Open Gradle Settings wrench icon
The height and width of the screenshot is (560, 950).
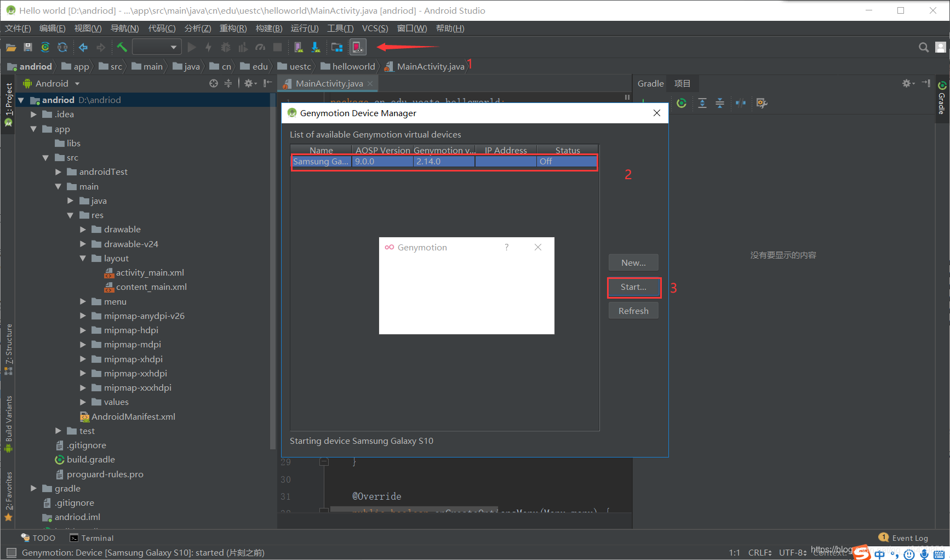(762, 103)
